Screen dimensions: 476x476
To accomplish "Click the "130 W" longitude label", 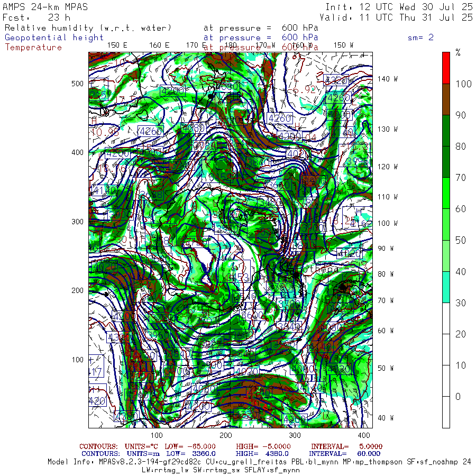I will pos(387,130).
